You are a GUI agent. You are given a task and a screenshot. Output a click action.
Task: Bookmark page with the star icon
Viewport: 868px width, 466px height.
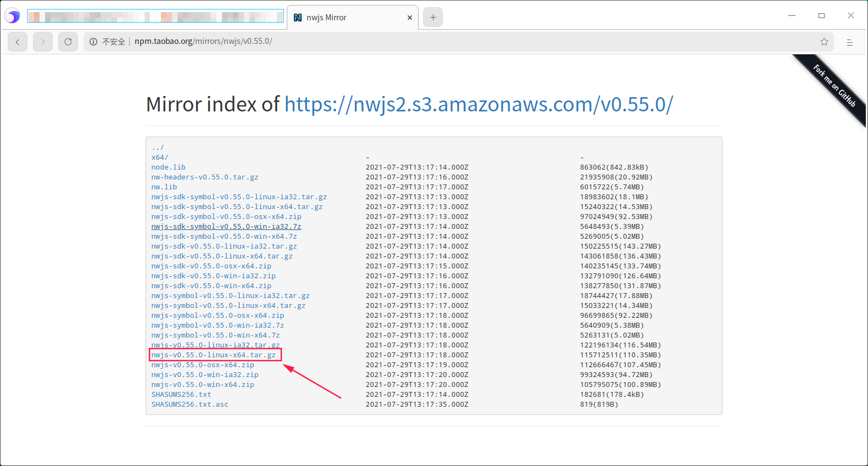(824, 42)
